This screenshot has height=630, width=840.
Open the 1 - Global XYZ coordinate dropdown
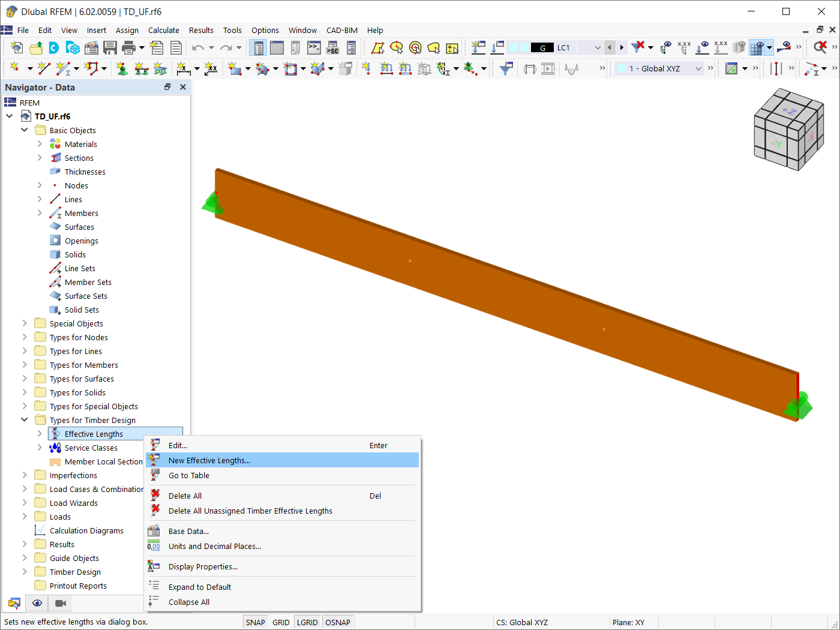[698, 68]
